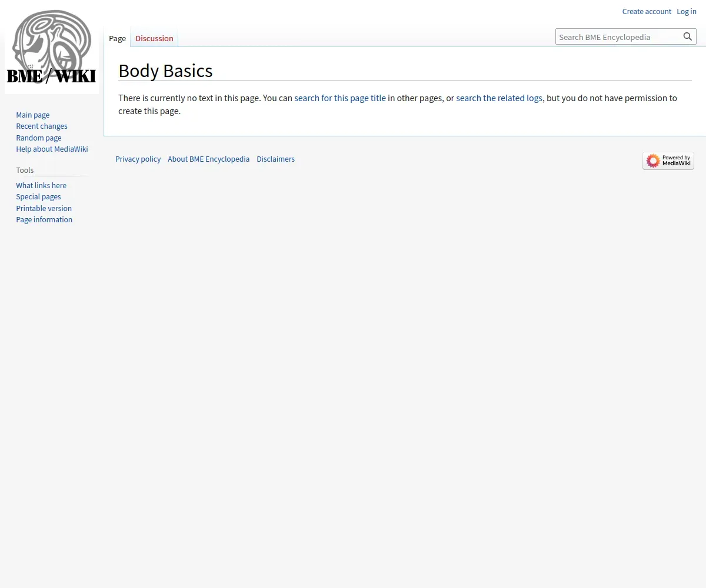This screenshot has height=588, width=706.
Task: Open About BME Encyclopedia
Action: (208, 159)
